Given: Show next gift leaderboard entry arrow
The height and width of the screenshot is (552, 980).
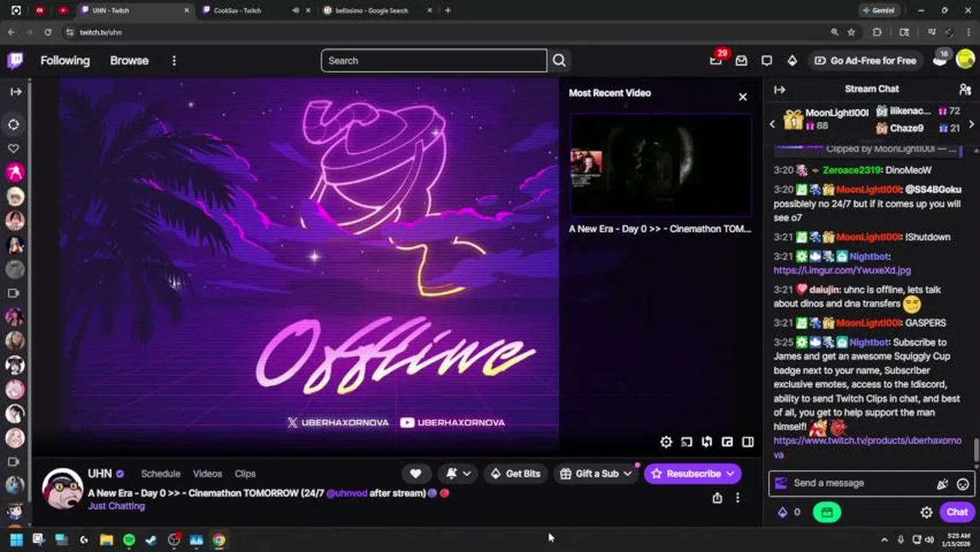Looking at the screenshot, I should [x=972, y=123].
